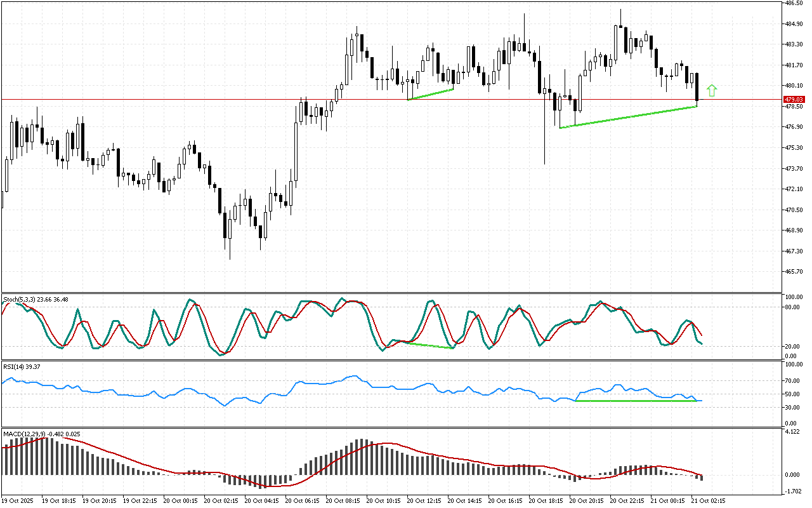Click the green up arrow on the chart
This screenshot has height=508, width=812.
[712, 90]
